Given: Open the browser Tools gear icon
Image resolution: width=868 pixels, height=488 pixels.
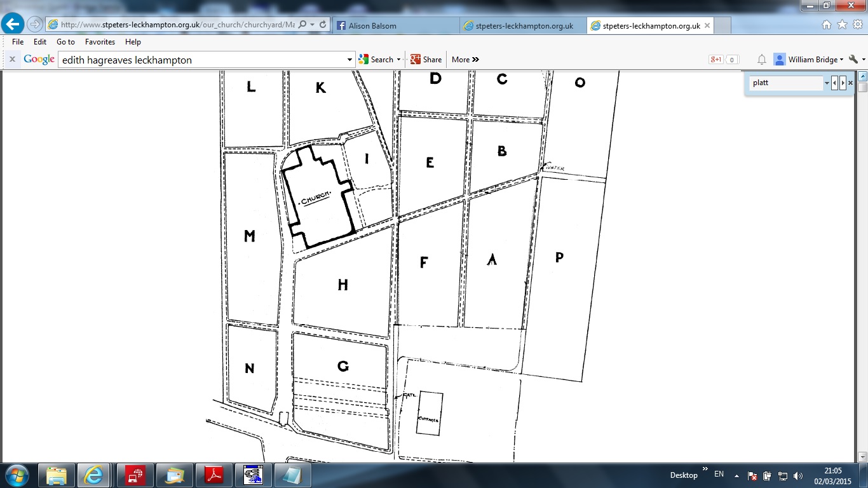Looking at the screenshot, I should [x=857, y=25].
